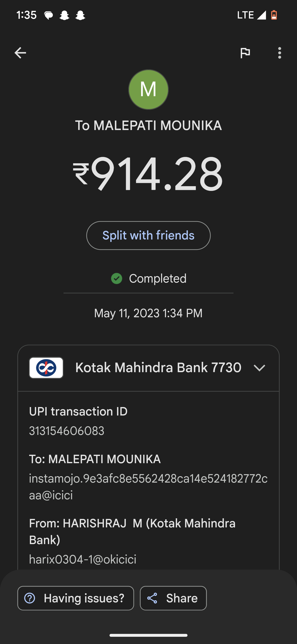Image resolution: width=297 pixels, height=644 pixels.
Task: Tap the back arrow icon
Action: click(x=20, y=53)
